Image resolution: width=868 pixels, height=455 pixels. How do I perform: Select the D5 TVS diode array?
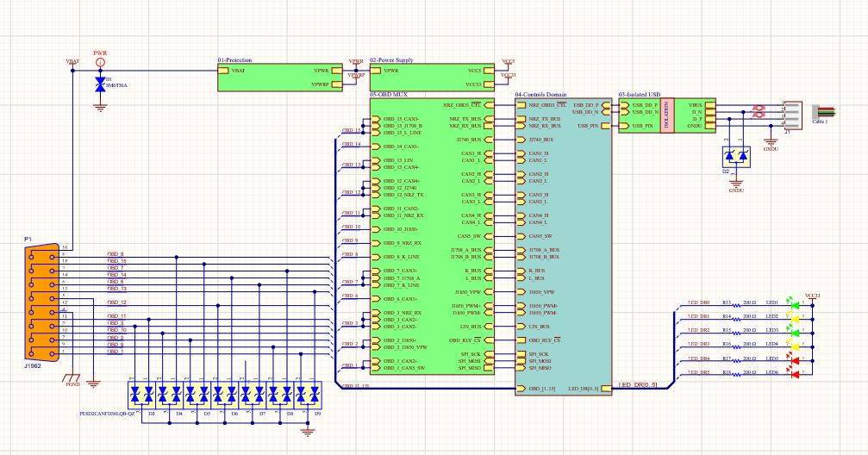197,396
